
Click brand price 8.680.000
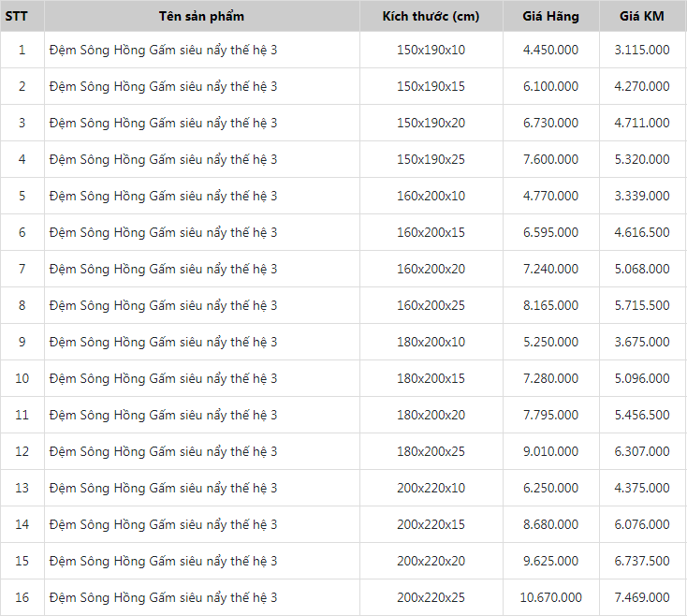[550, 524]
